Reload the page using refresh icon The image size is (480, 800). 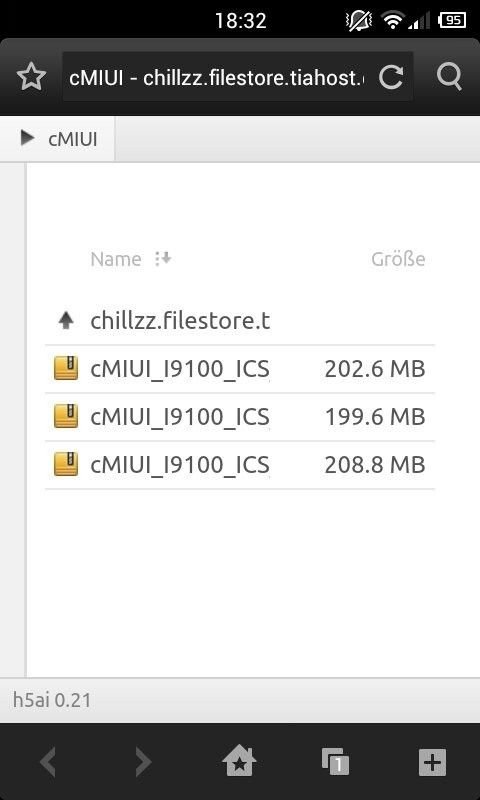pos(391,77)
